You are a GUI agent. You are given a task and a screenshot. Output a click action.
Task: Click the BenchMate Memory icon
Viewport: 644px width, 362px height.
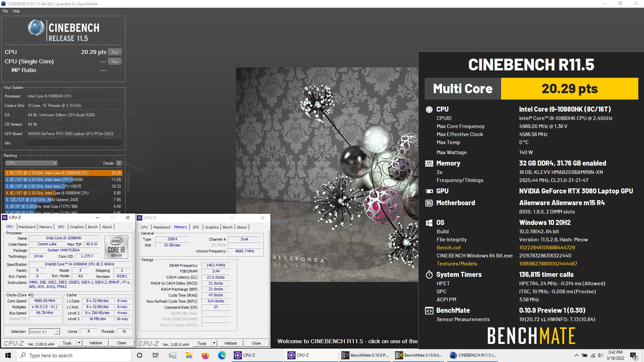(429, 163)
